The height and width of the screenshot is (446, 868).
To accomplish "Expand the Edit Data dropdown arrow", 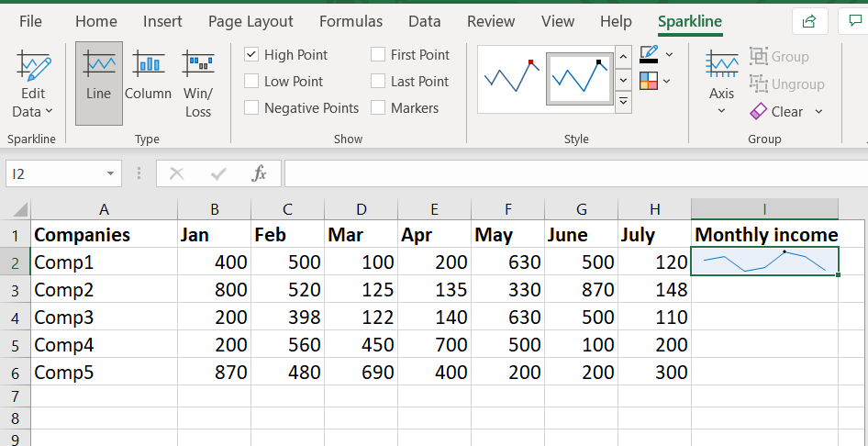I will tap(49, 112).
